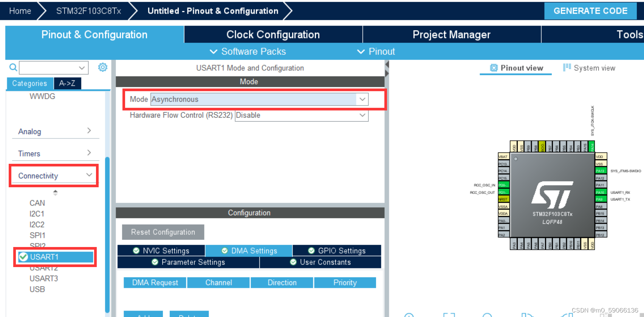This screenshot has width=644, height=317.
Task: Select the PD1 oscillator output pin
Action: click(504, 192)
